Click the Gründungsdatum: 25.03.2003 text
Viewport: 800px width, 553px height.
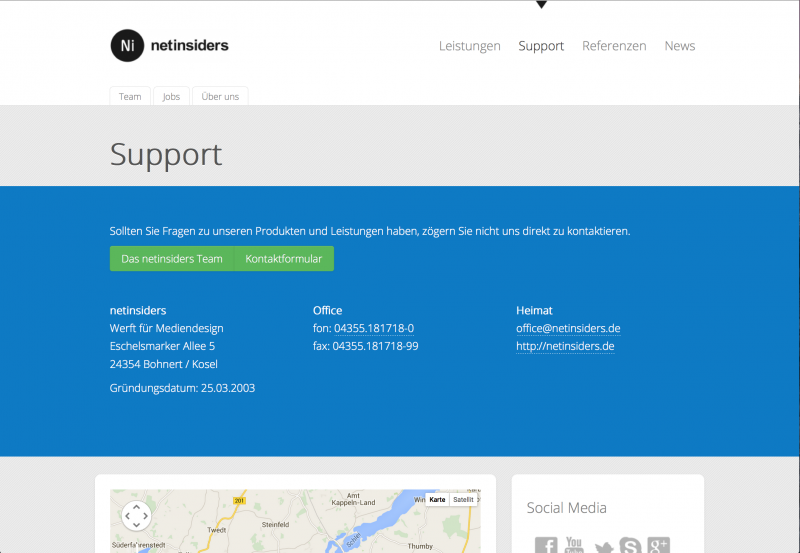(182, 388)
